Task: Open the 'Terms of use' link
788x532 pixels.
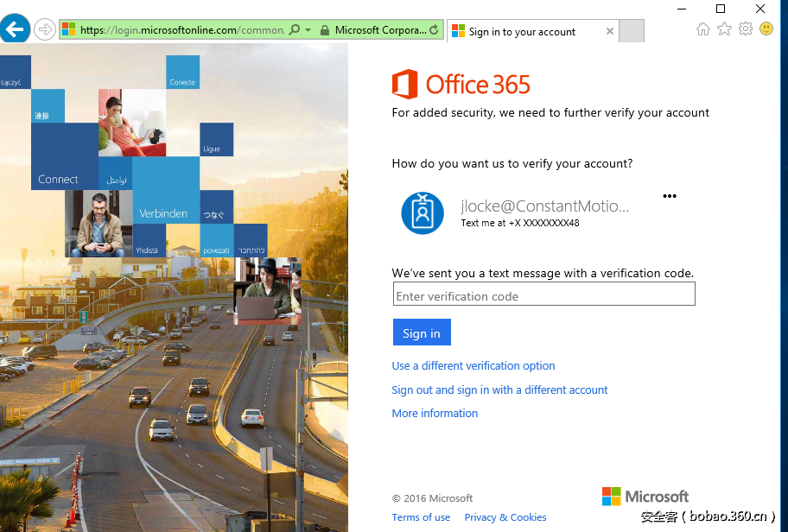Action: click(421, 517)
